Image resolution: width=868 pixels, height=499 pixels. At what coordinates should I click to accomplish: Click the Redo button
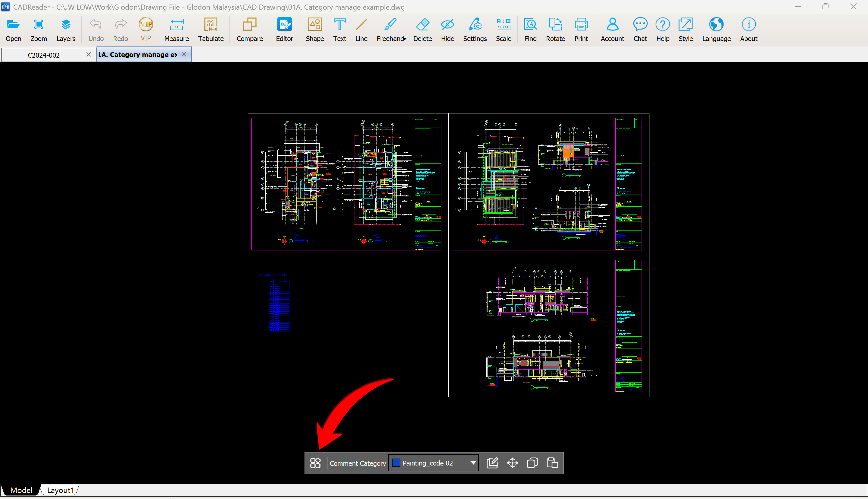coord(121,30)
